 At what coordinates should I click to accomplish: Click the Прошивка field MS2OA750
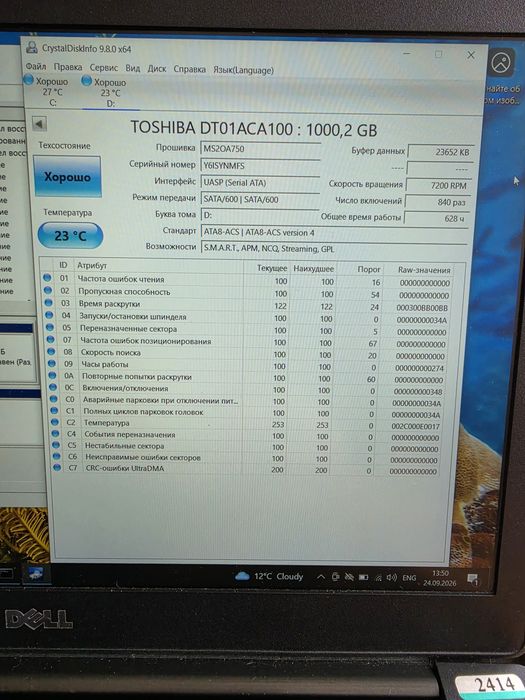click(260, 149)
